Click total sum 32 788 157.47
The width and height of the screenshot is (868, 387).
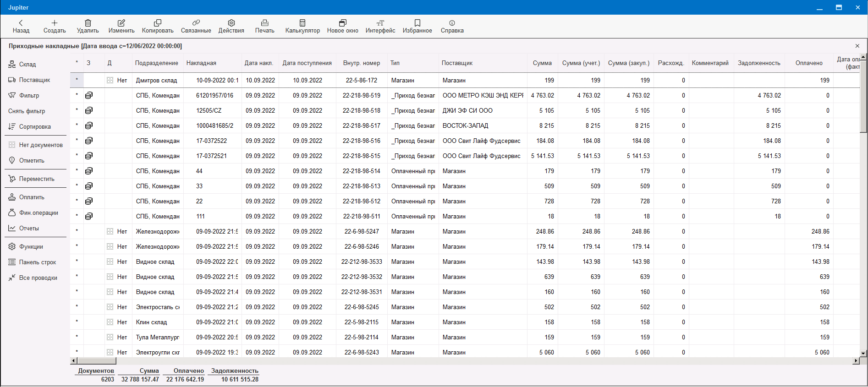point(140,379)
